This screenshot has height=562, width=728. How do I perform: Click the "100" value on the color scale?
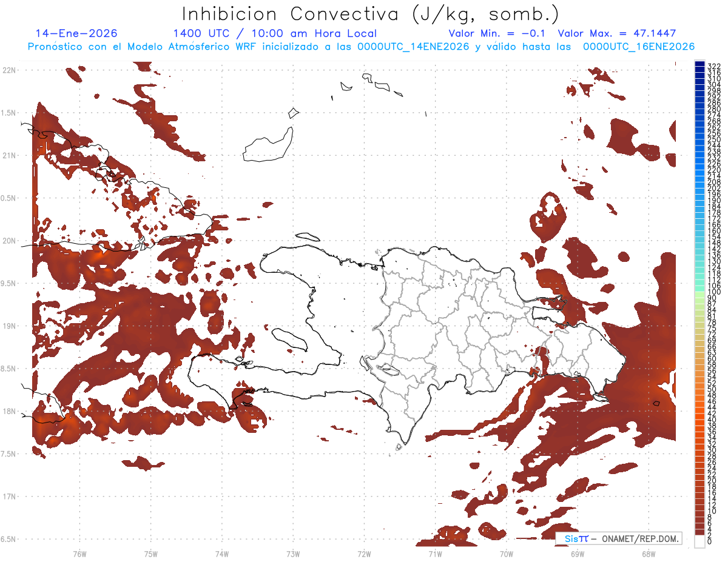point(714,292)
